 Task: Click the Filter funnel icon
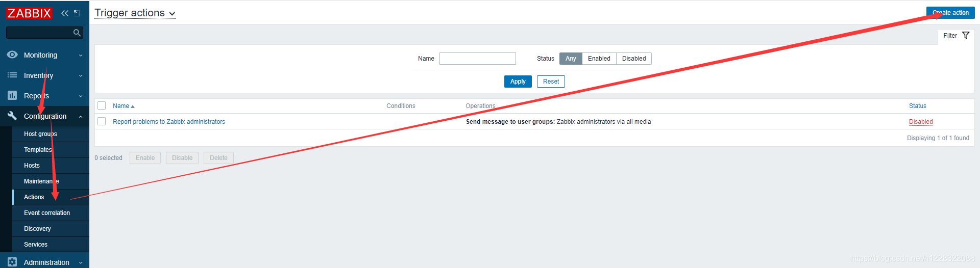(966, 36)
